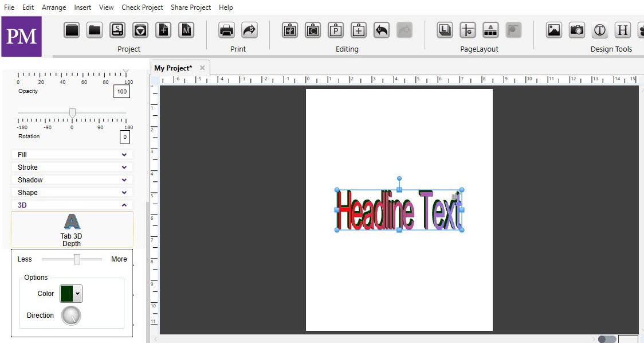Click the plus clipboard icon in Editing
The height and width of the screenshot is (343, 644).
point(359,30)
